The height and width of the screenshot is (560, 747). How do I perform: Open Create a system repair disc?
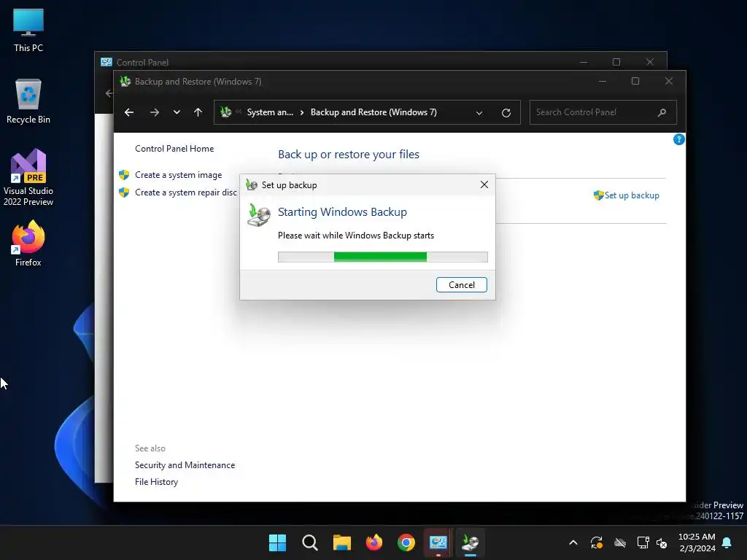186,192
